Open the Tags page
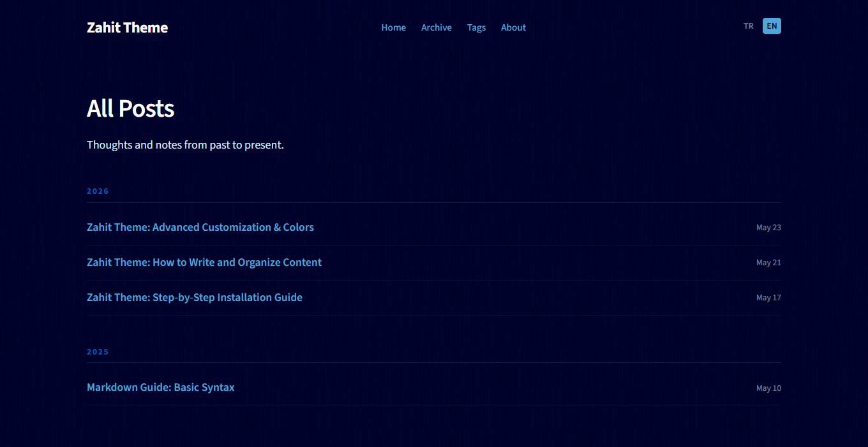Screen dimensions: 868x447 [476, 27]
